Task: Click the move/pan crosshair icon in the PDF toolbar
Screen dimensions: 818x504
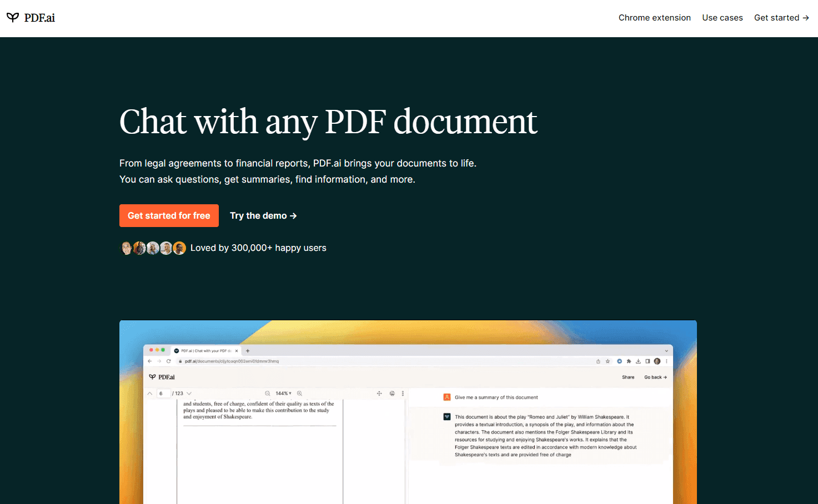Action: (379, 394)
